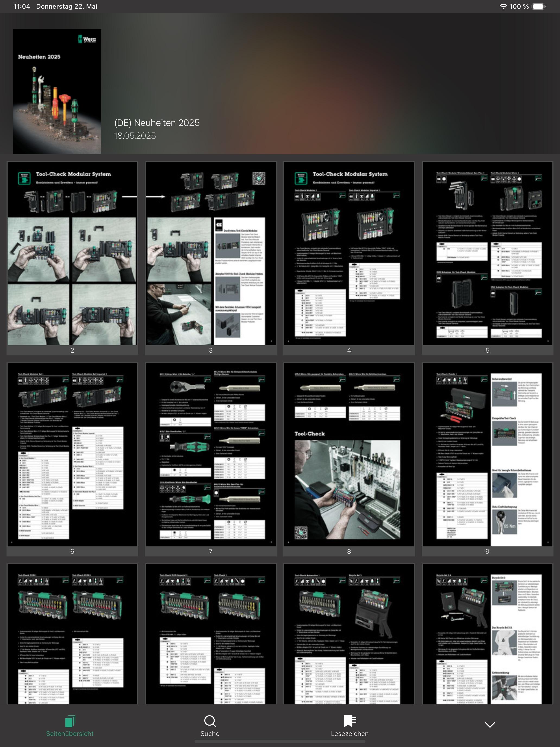
Task: Open the partly visible page 12 thumbnail
Action: click(x=349, y=634)
